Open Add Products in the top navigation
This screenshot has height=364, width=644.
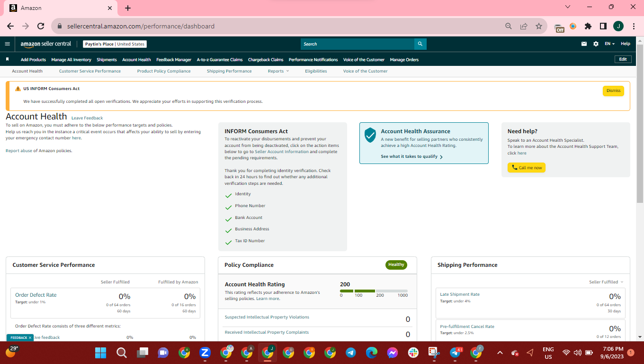click(33, 60)
